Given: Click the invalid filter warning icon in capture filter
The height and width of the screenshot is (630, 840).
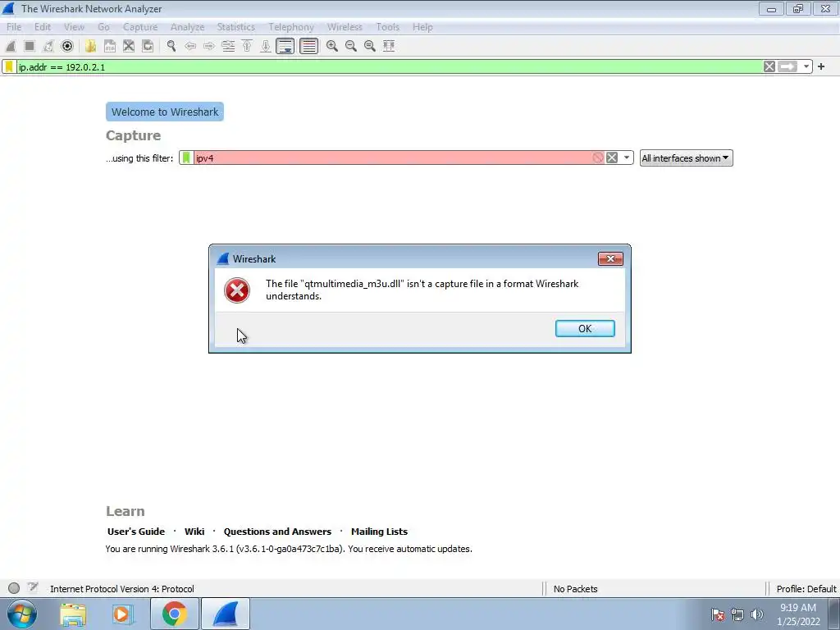Looking at the screenshot, I should click(x=598, y=157).
